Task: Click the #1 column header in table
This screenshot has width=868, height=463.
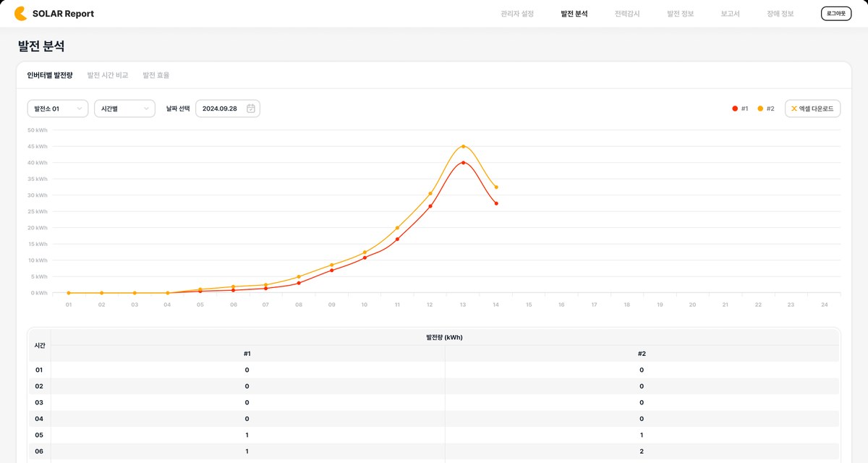Action: point(247,354)
